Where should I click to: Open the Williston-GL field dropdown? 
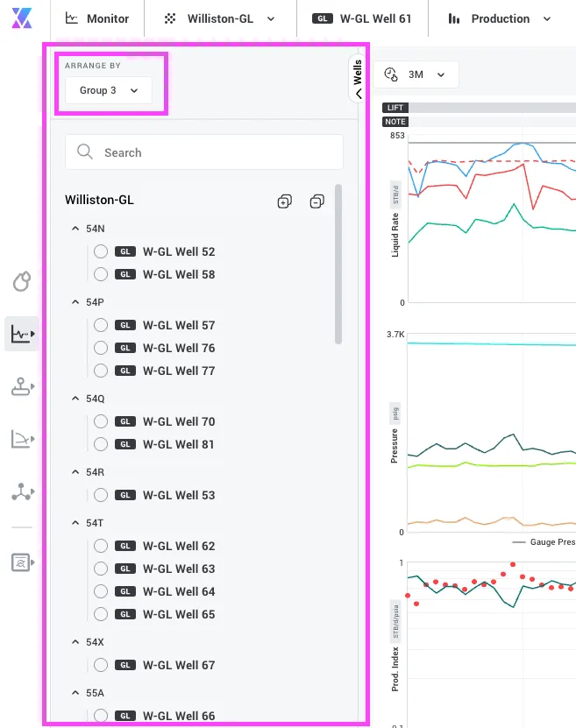[x=220, y=18]
